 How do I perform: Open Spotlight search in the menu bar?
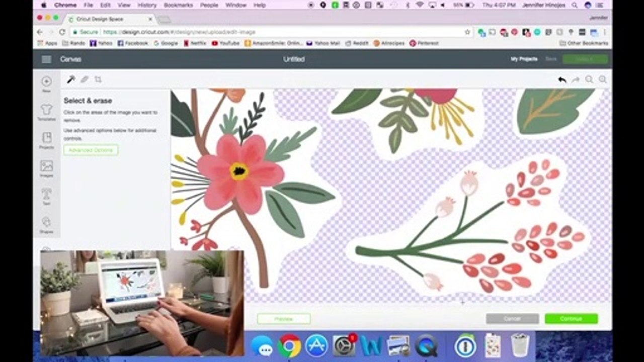pos(575,5)
